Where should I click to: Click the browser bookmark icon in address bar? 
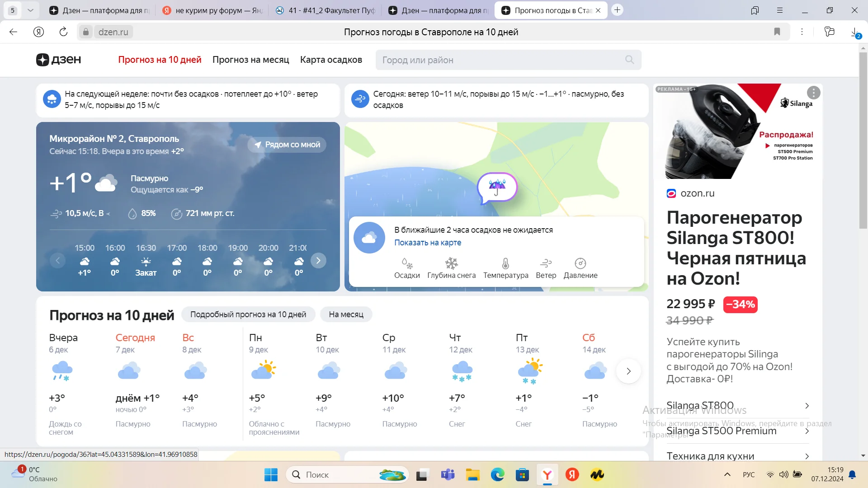[777, 32]
